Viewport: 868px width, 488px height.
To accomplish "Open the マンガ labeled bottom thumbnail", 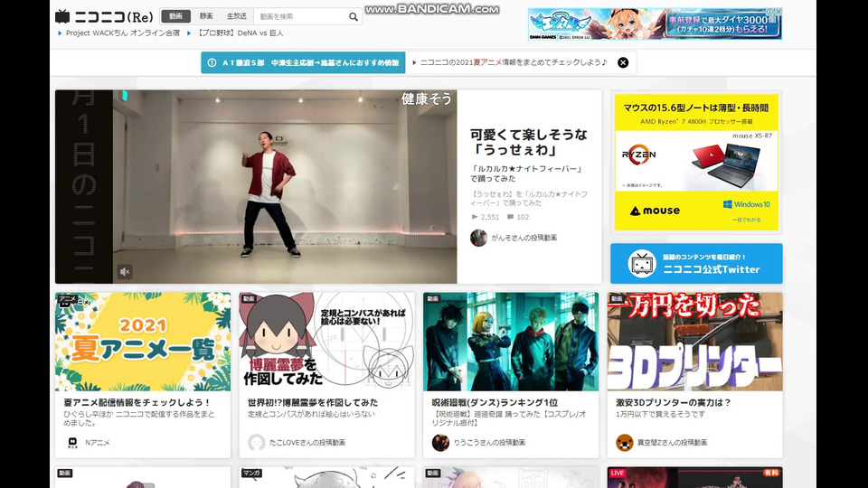I will coord(326,477).
